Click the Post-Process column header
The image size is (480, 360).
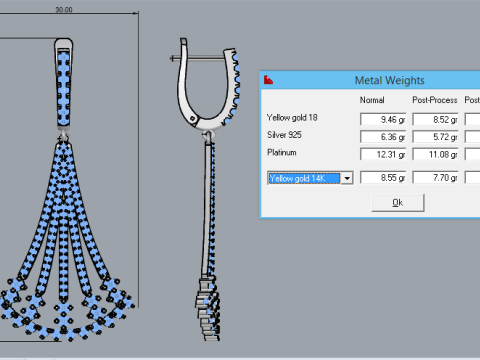tap(435, 100)
